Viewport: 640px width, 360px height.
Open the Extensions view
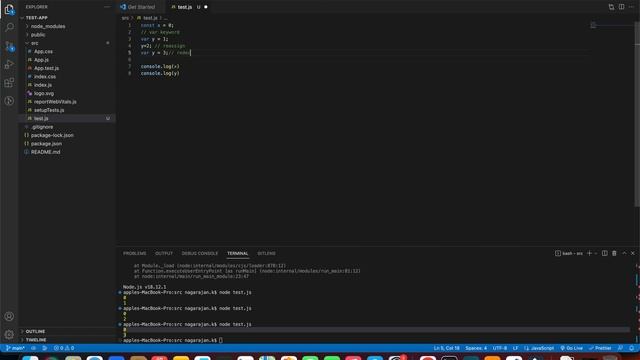coord(9,83)
